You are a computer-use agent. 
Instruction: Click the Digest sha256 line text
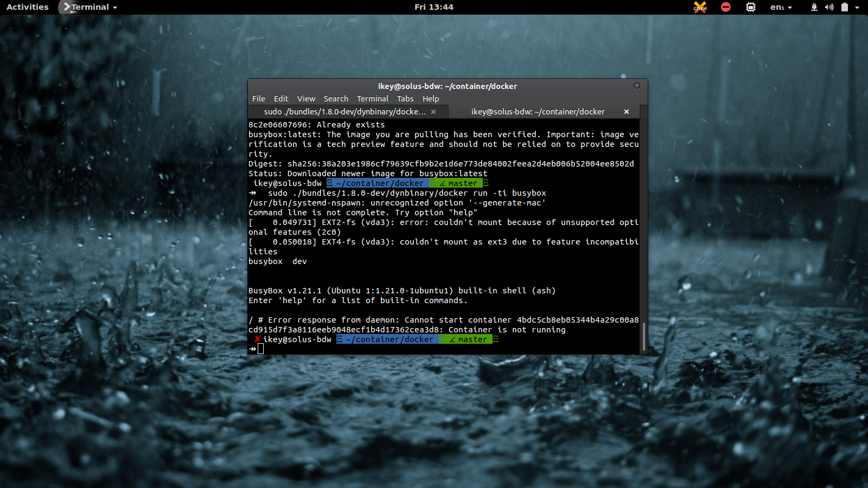tap(441, 164)
